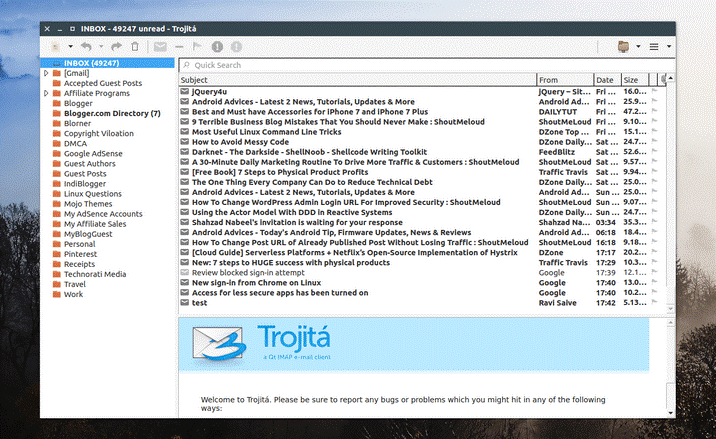Click the trash Delete toolbar icon
The height and width of the screenshot is (439, 716).
[x=135, y=47]
